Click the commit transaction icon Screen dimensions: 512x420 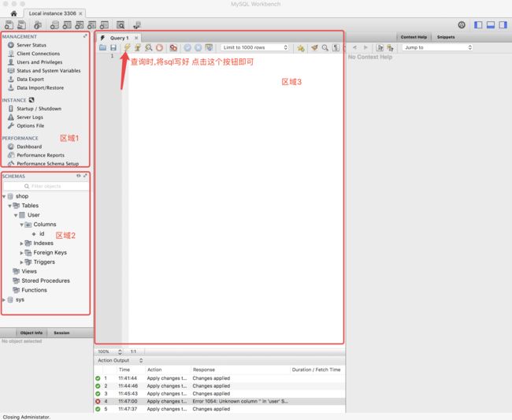coord(187,48)
